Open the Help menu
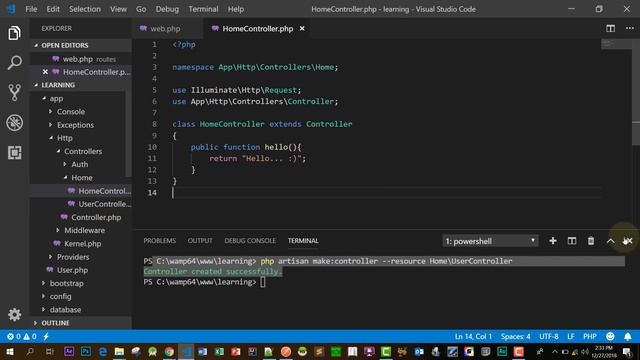Image resolution: width=640 pixels, height=360 pixels. click(236, 9)
